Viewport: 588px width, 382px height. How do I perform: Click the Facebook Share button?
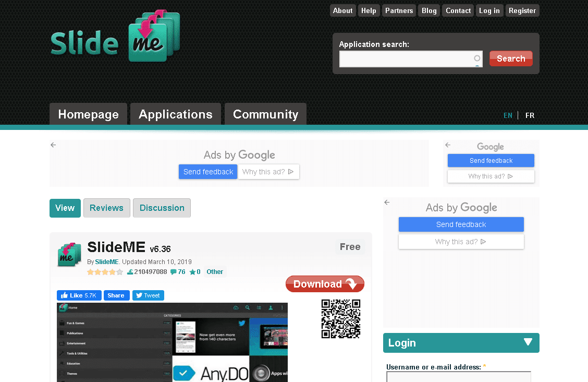pyautogui.click(x=116, y=295)
